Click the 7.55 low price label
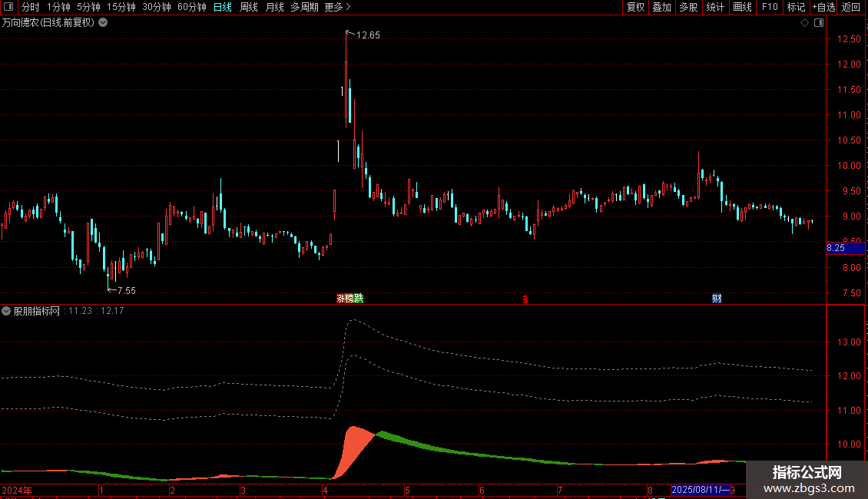 click(x=126, y=290)
